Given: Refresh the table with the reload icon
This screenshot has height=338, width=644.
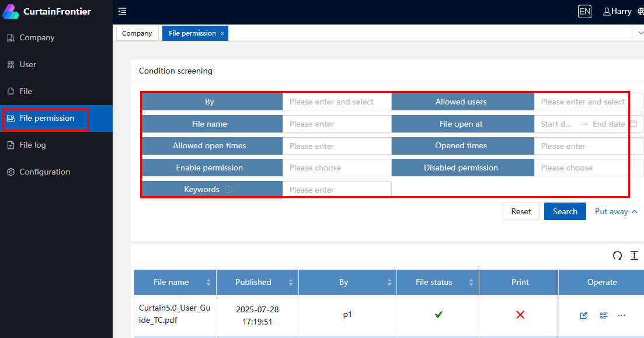Looking at the screenshot, I should (617, 256).
